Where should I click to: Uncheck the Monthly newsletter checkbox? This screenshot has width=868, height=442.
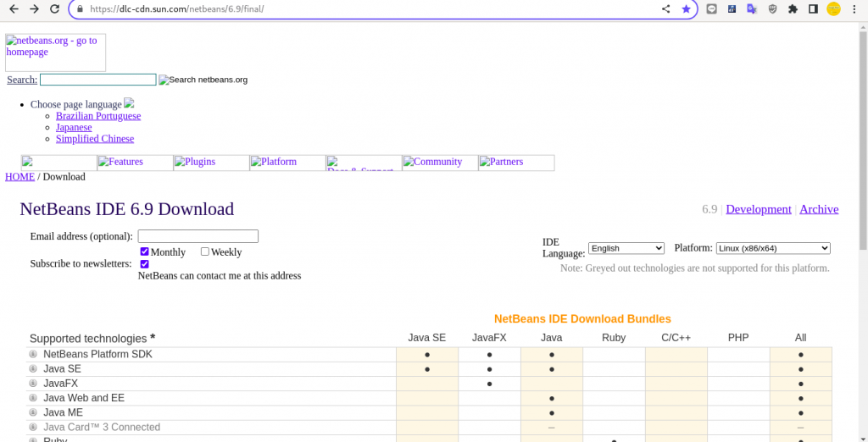(x=144, y=251)
